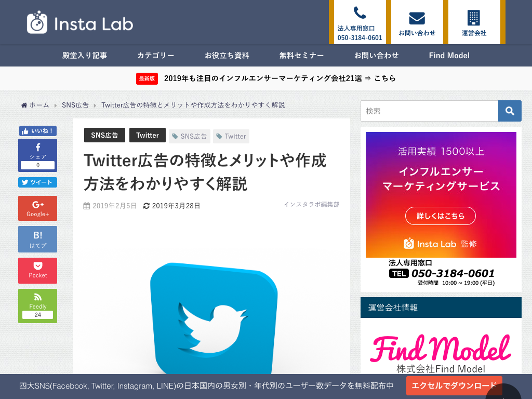The width and height of the screenshot is (532, 399).
Task: Open the building 運営会社 tile
Action: pyautogui.click(x=474, y=22)
